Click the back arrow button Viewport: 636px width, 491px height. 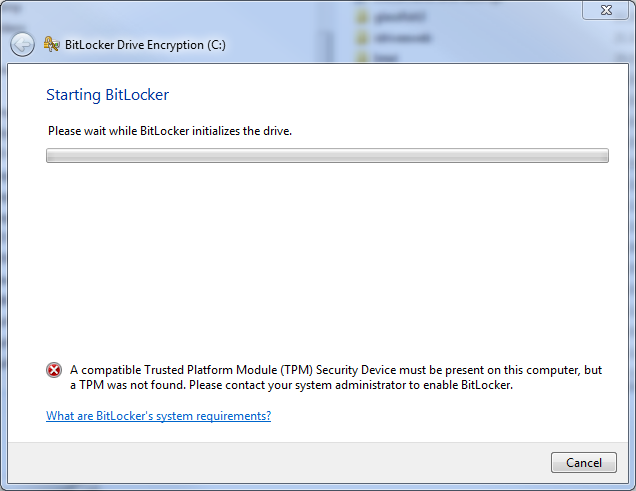tap(22, 44)
